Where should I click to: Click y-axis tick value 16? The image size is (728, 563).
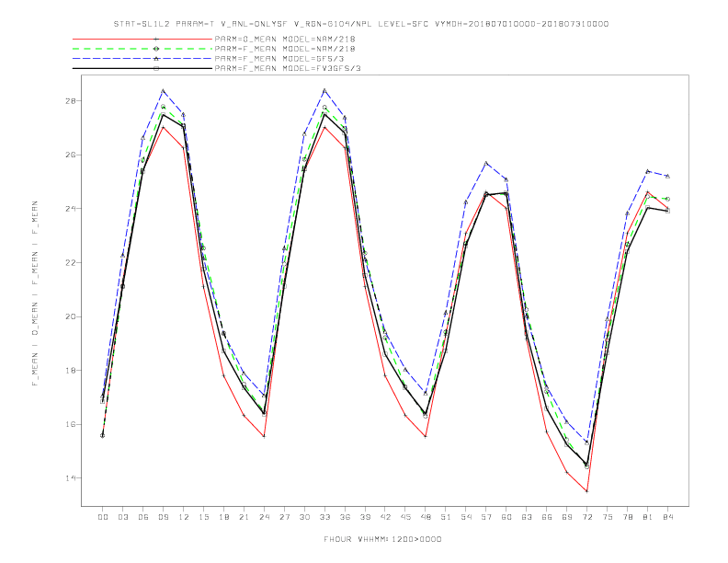pyautogui.click(x=70, y=424)
